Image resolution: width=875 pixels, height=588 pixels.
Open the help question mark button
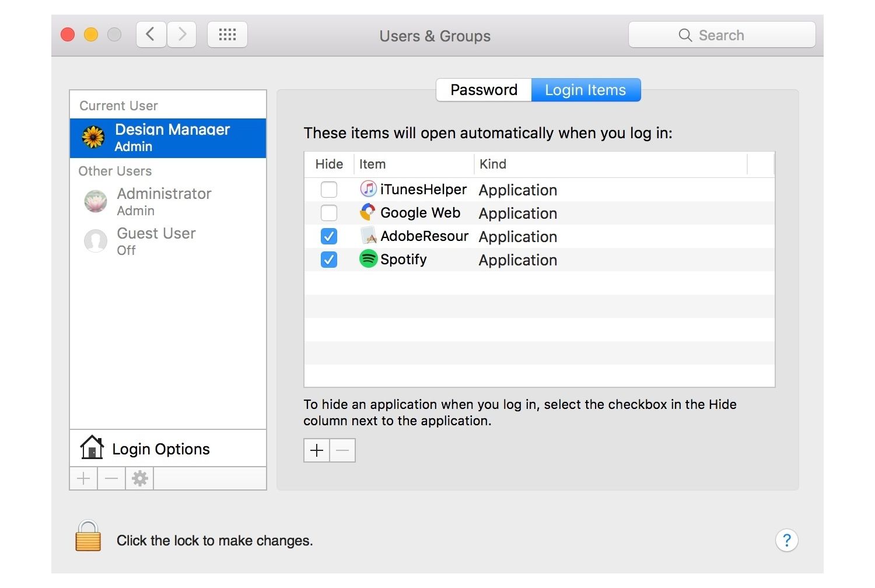(x=786, y=540)
